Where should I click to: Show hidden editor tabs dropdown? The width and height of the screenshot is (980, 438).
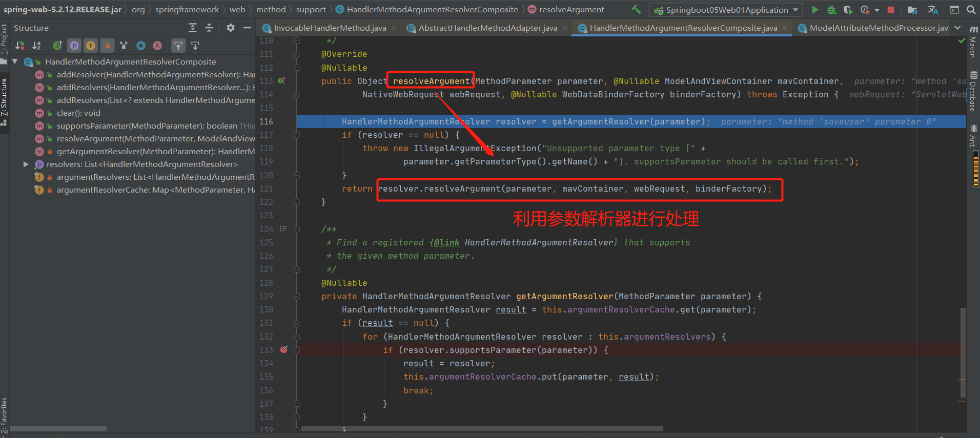pos(957,28)
